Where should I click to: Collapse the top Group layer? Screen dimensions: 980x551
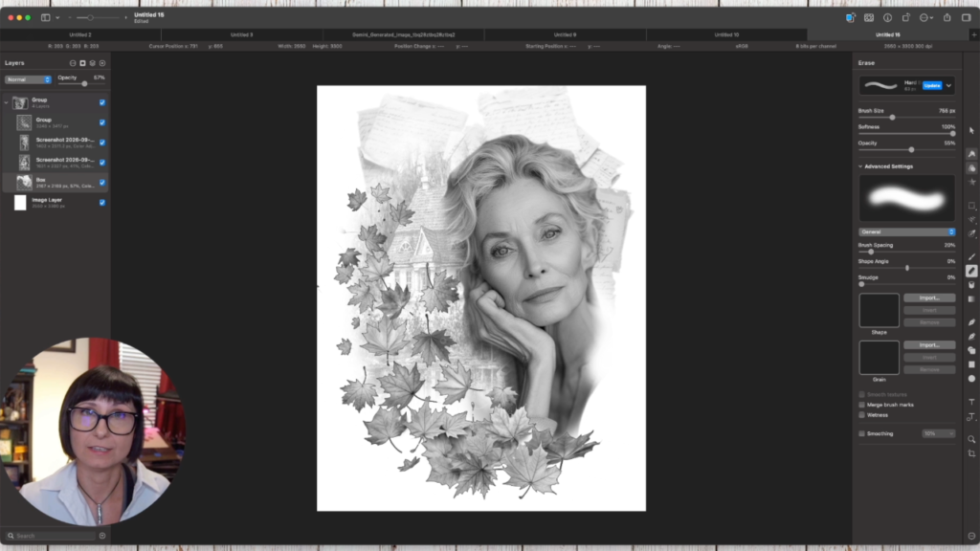pos(7,102)
